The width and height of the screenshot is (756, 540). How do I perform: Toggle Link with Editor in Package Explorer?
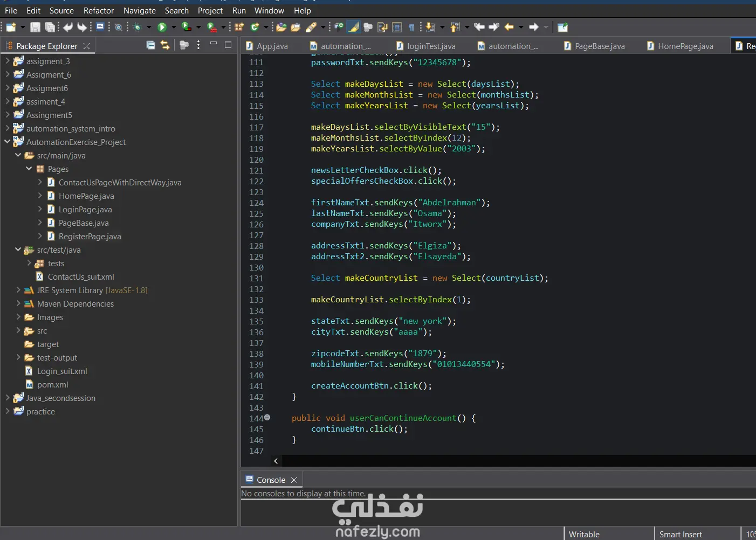click(165, 46)
